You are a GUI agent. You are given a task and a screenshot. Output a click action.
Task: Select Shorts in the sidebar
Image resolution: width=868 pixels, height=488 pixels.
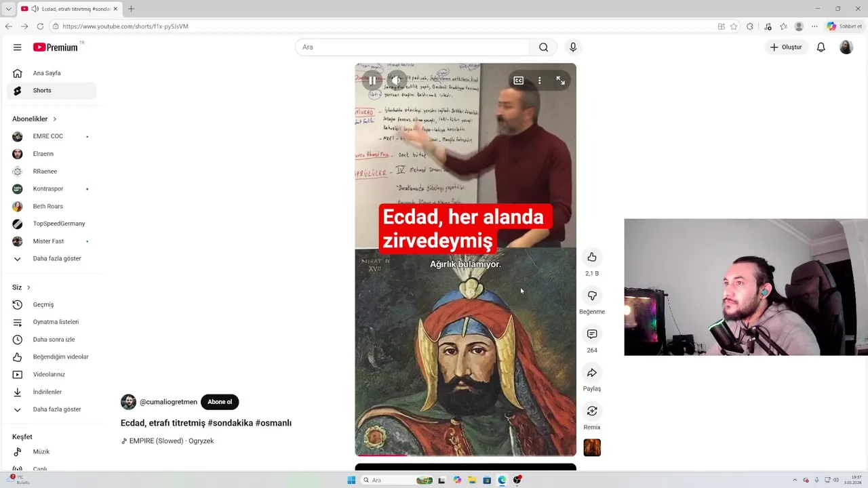[52, 90]
